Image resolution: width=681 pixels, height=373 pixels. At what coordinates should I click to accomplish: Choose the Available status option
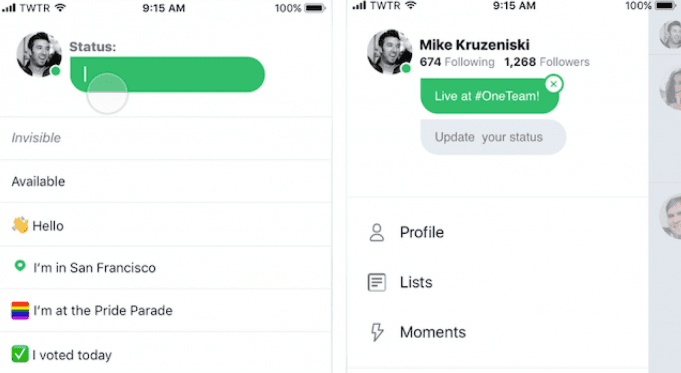point(165,181)
